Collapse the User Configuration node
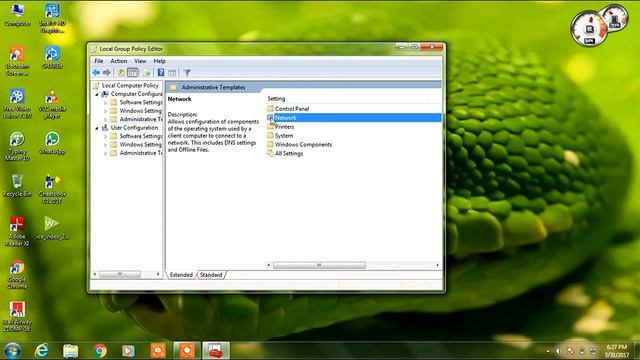The image size is (640, 360). [x=97, y=128]
